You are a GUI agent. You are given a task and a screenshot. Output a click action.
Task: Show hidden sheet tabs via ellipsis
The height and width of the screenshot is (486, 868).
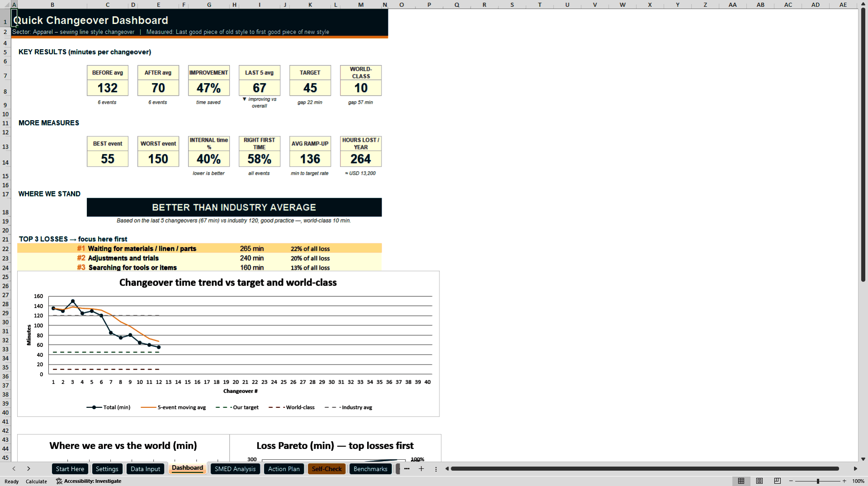pyautogui.click(x=407, y=469)
